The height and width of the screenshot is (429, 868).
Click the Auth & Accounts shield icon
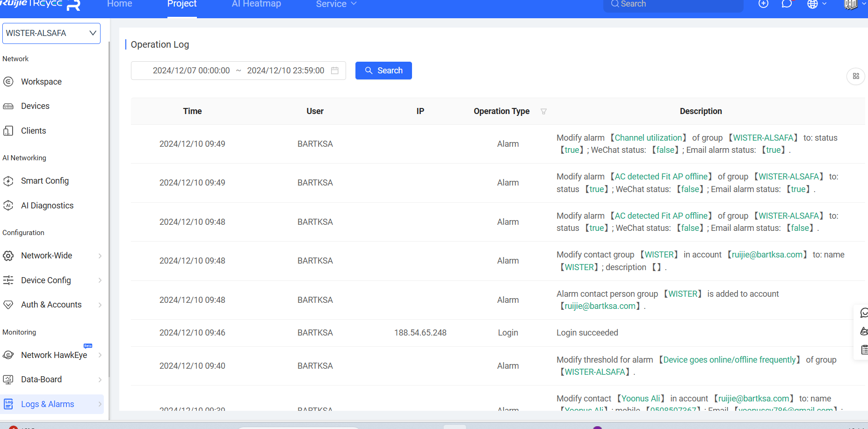click(8, 305)
